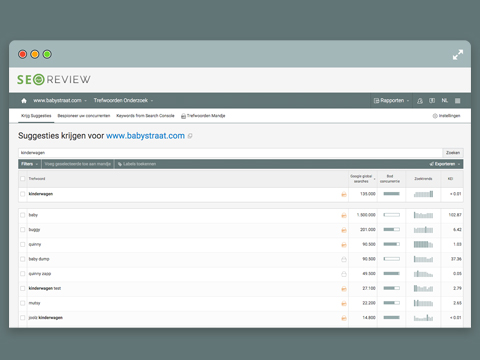Focus the keyword search input field

[x=230, y=153]
